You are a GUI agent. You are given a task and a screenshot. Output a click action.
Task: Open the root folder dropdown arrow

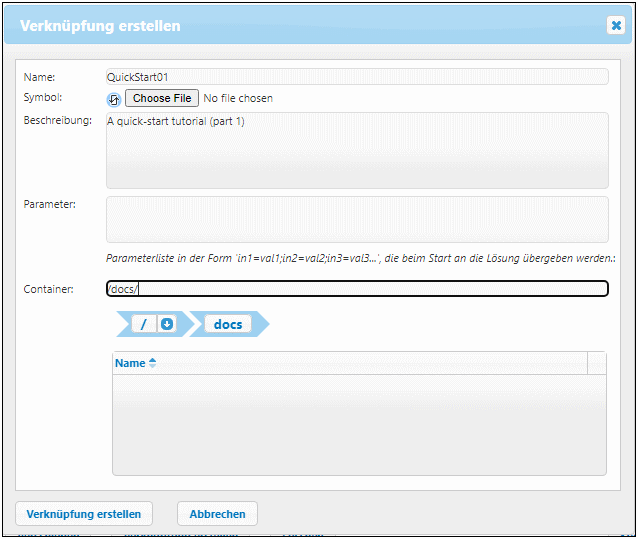[167, 324]
